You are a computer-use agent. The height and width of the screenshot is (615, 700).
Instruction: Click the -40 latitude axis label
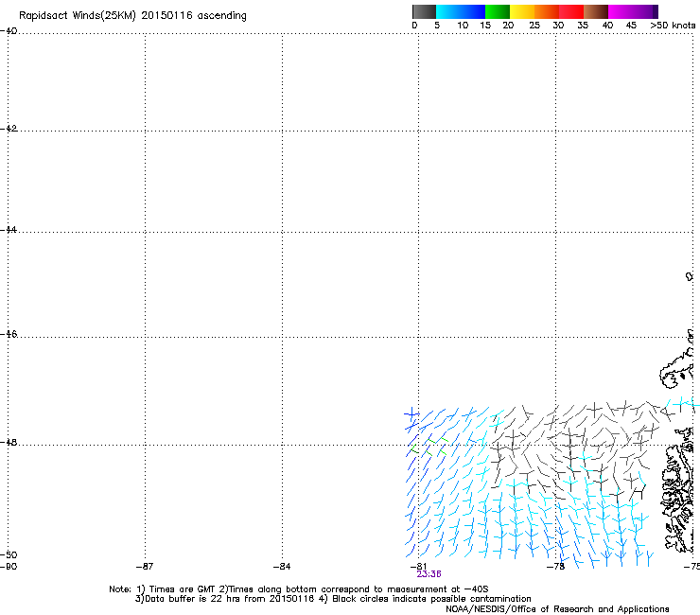point(9,31)
